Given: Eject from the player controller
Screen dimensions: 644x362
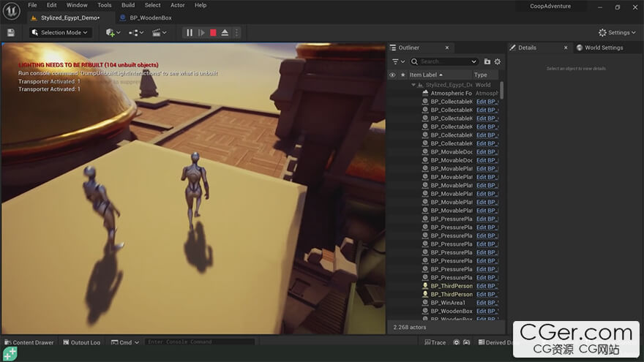Looking at the screenshot, I should 225,32.
